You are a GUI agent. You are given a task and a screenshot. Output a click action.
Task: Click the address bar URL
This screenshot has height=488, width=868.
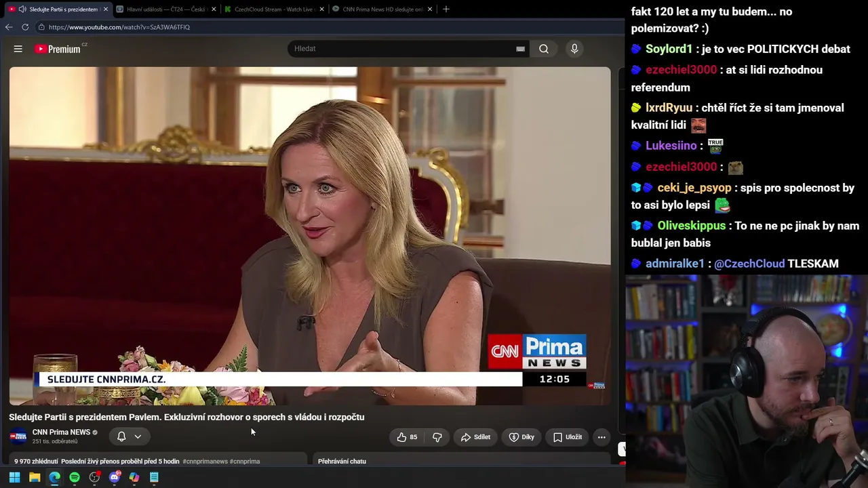pyautogui.click(x=119, y=27)
